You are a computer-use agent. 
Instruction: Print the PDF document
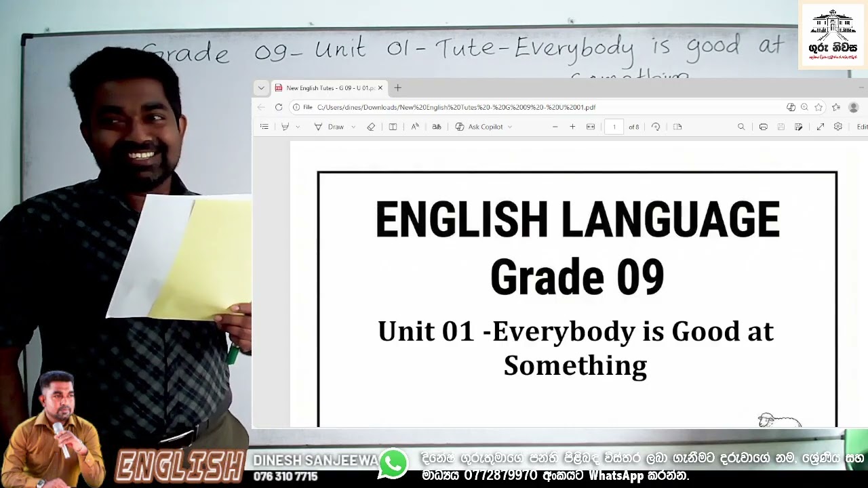pyautogui.click(x=764, y=127)
